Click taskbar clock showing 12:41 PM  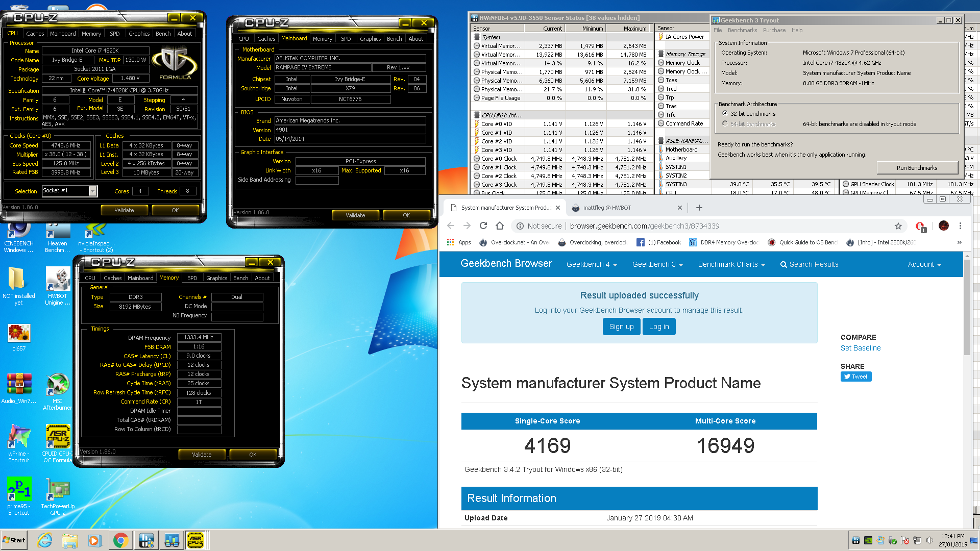(952, 540)
